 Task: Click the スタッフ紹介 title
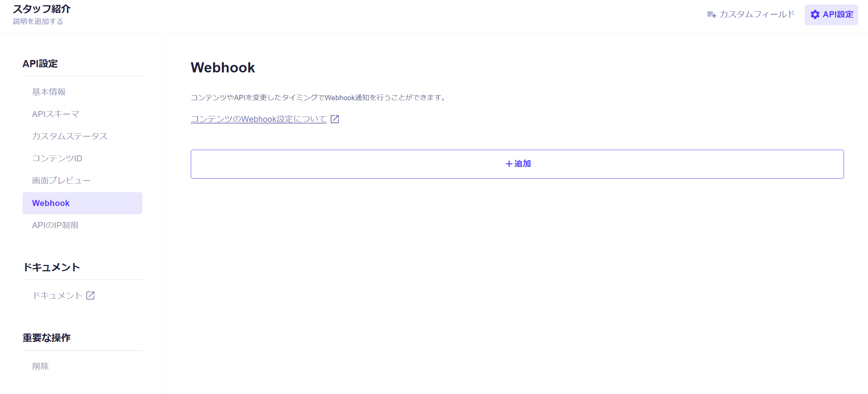click(x=42, y=9)
